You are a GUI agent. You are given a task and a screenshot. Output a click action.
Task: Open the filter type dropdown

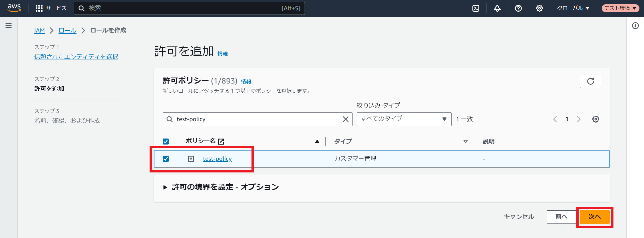[404, 119]
